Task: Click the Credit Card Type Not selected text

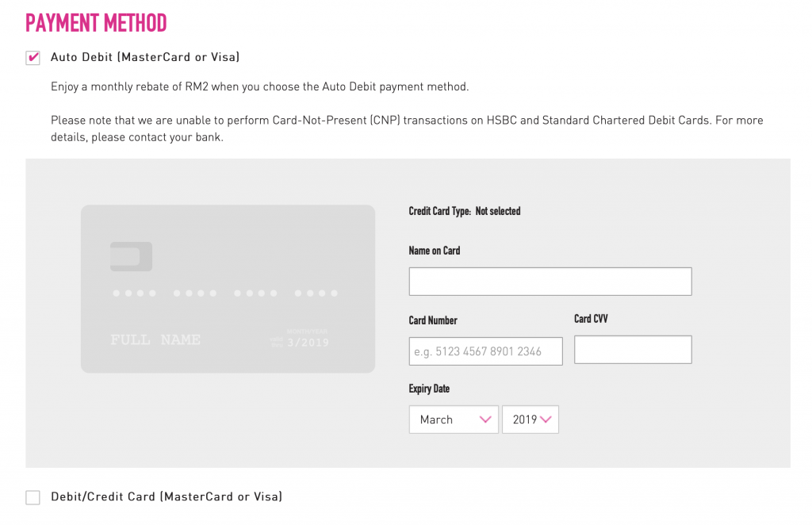Action: [x=465, y=211]
